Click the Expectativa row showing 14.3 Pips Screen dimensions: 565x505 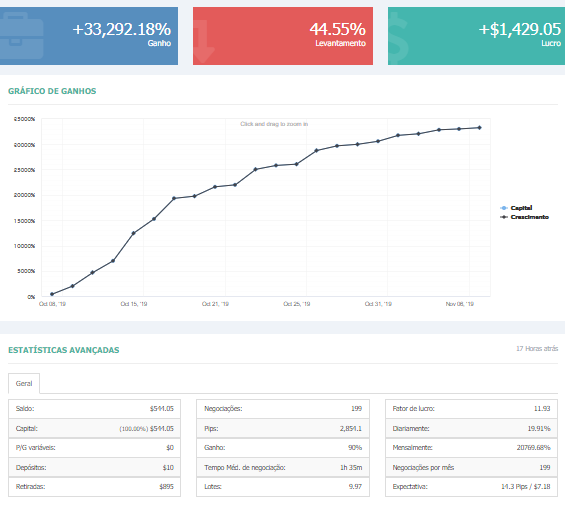coord(471,487)
